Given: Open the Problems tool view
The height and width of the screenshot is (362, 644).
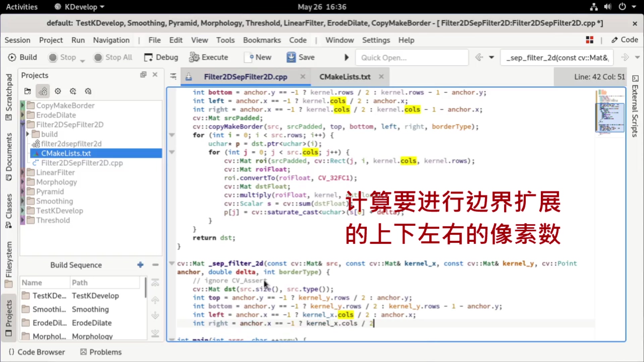Looking at the screenshot, I should point(101,352).
